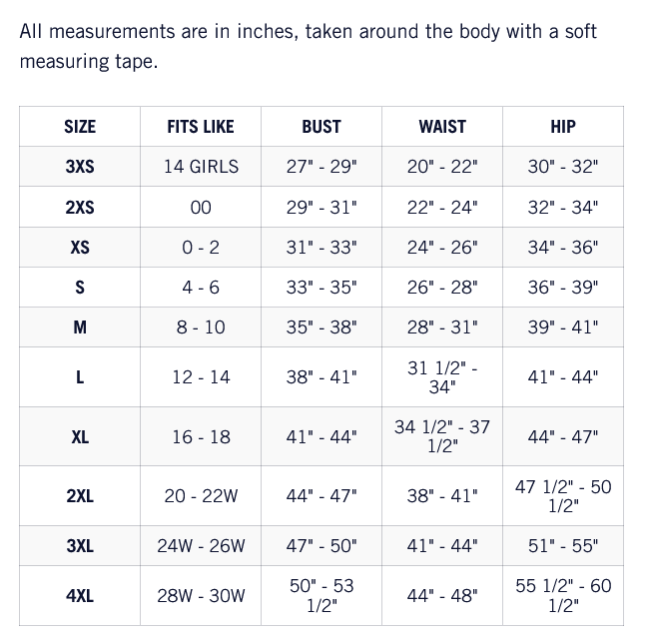
Task: Select the 3XS size row label
Action: click(x=80, y=167)
